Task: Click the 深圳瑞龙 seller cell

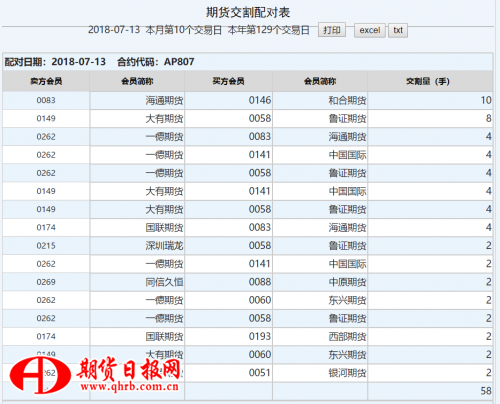Action: tap(137, 246)
